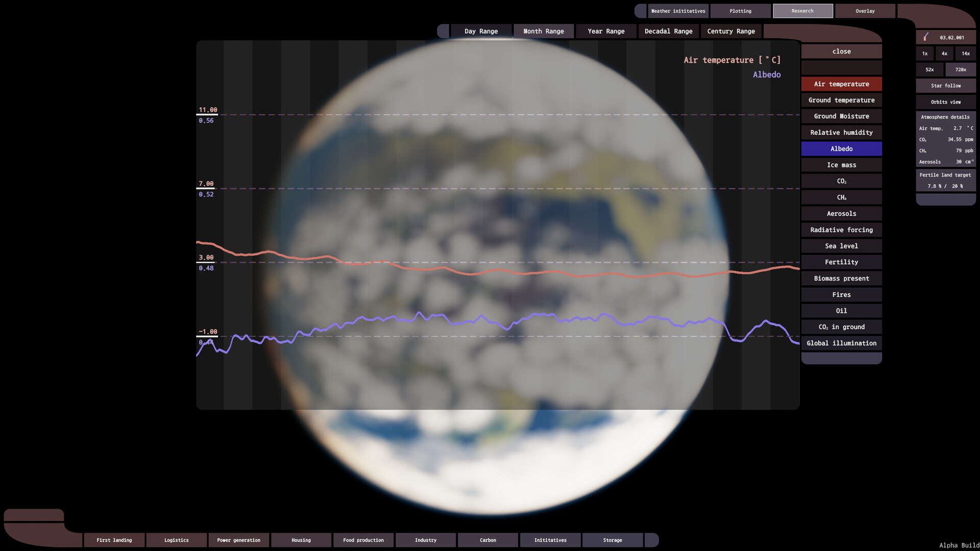Set simulation speed to 720x

point(961,69)
